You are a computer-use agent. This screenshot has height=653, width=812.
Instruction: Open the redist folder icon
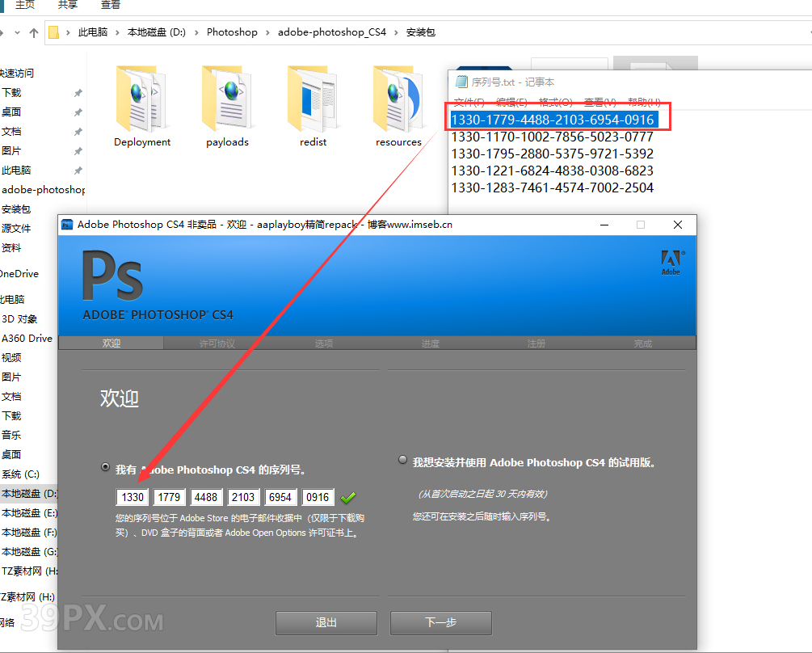(313, 99)
